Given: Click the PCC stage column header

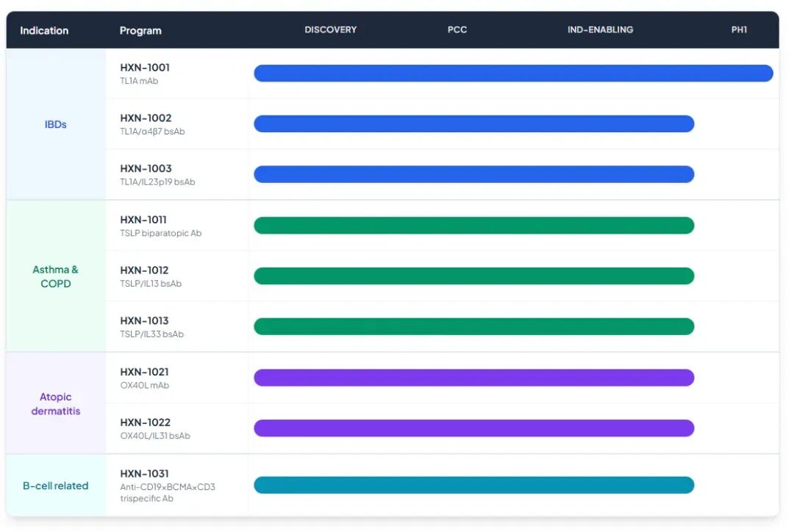Looking at the screenshot, I should point(457,30).
